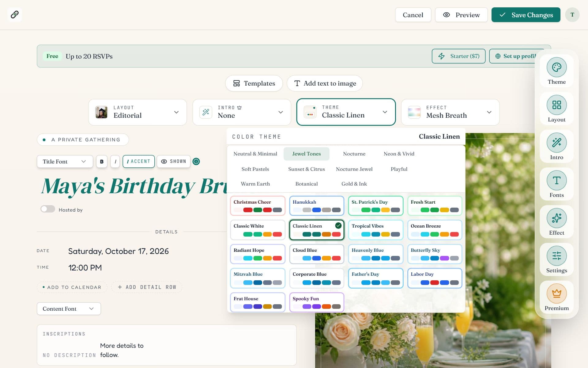
Task: Select the Gold & Ink category
Action: click(x=354, y=184)
